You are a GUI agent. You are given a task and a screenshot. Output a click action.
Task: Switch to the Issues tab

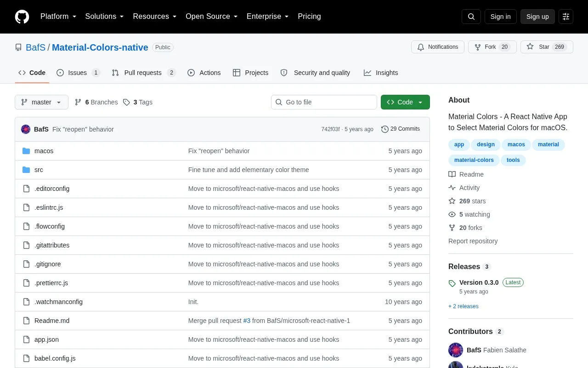pyautogui.click(x=78, y=73)
